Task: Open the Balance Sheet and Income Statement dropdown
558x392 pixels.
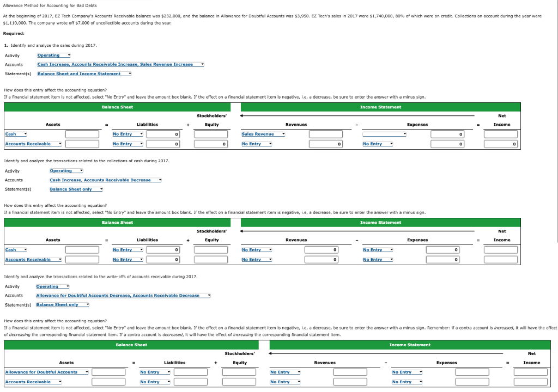Action: (84, 73)
